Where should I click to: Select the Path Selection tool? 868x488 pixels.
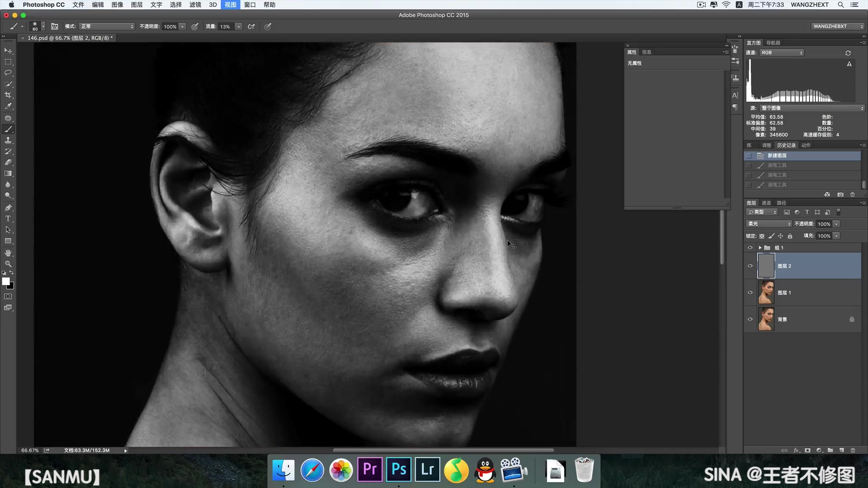pyautogui.click(x=8, y=230)
